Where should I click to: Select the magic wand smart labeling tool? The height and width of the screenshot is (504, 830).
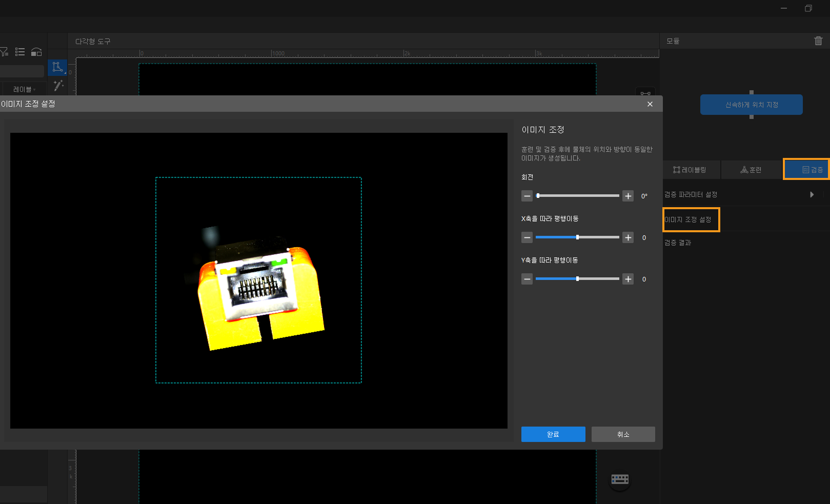coord(58,85)
